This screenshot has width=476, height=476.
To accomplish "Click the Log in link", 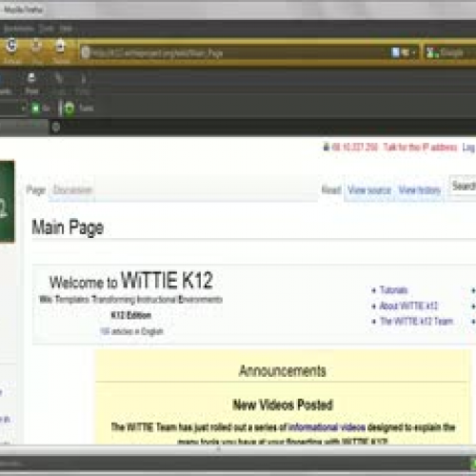I will 468,147.
